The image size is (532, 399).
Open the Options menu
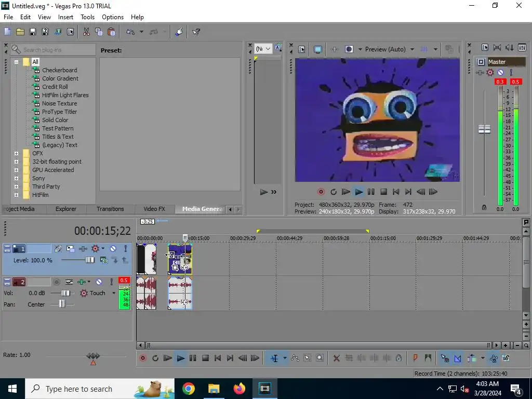[113, 17]
